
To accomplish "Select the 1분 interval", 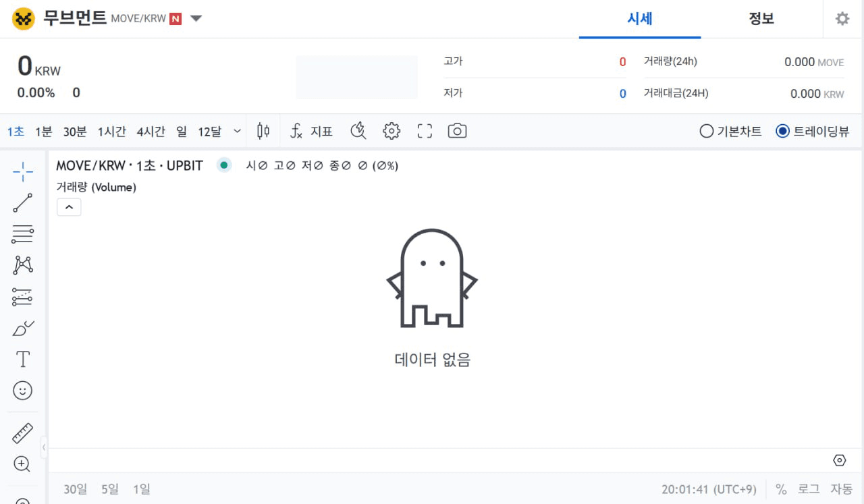I will pyautogui.click(x=43, y=132).
